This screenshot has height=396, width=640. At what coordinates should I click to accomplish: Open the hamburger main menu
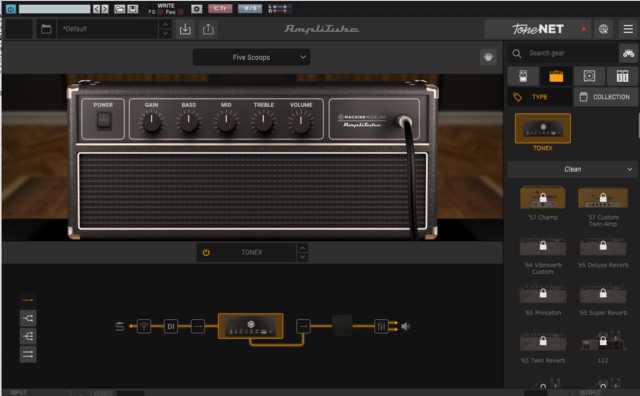coord(628,29)
